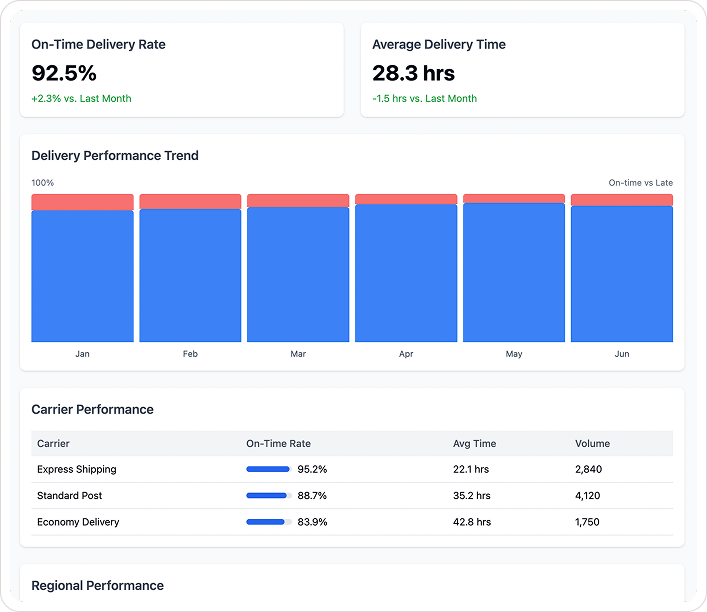This screenshot has height=612, width=707.
Task: Click the red late segment for Apr
Action: click(x=406, y=199)
